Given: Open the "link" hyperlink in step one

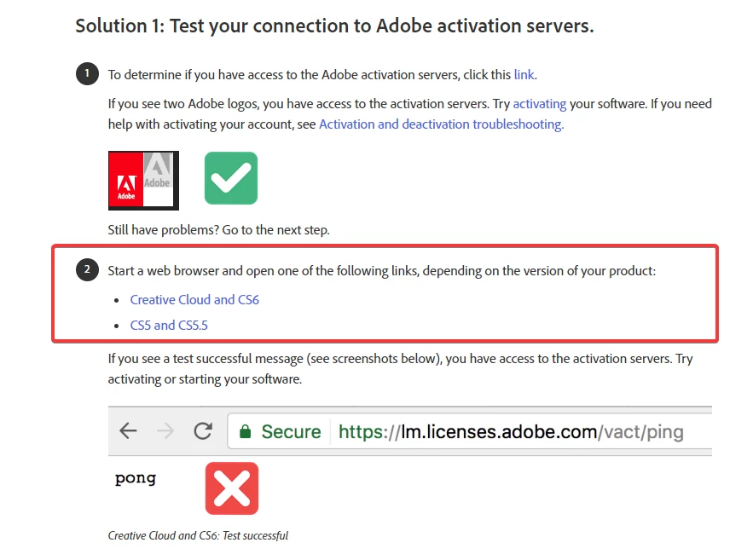Looking at the screenshot, I should tap(524, 75).
